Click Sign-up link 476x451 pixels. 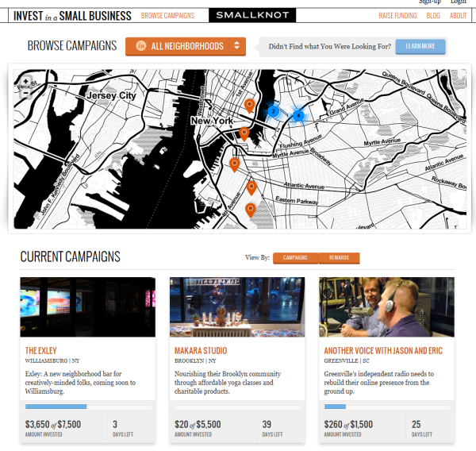coord(429,2)
